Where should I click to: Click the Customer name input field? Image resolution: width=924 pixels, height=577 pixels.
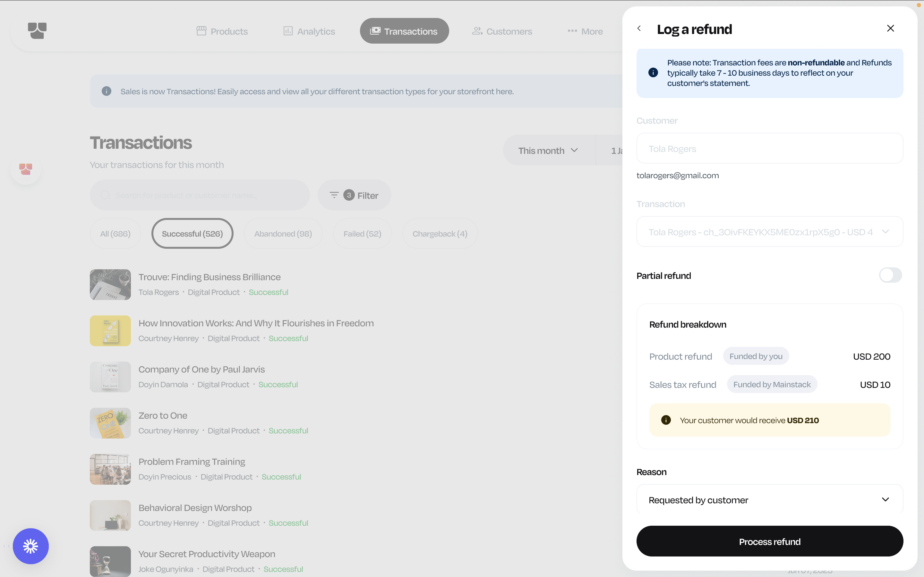click(x=769, y=148)
